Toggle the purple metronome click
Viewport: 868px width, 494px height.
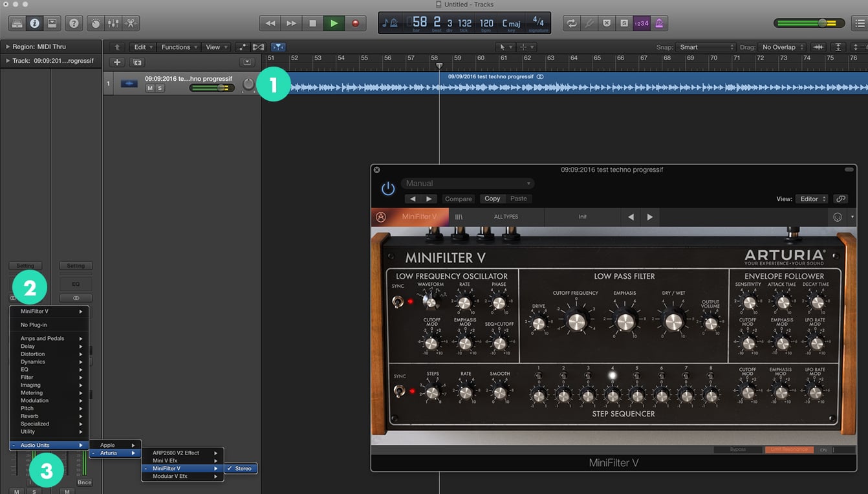[659, 23]
